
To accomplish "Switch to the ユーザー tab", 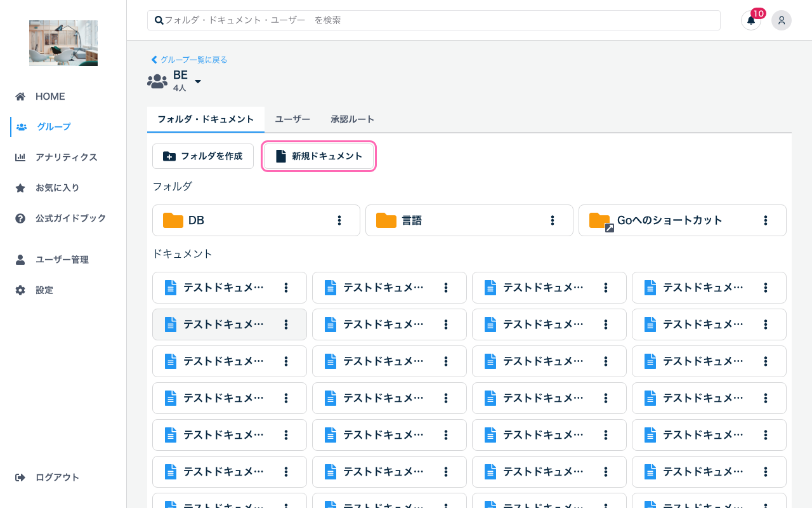I will coord(292,119).
